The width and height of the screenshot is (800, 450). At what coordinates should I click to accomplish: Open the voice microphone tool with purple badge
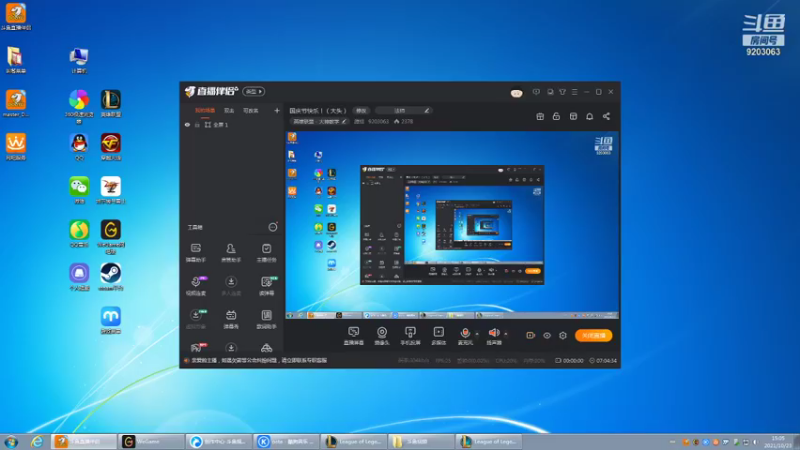click(196, 285)
